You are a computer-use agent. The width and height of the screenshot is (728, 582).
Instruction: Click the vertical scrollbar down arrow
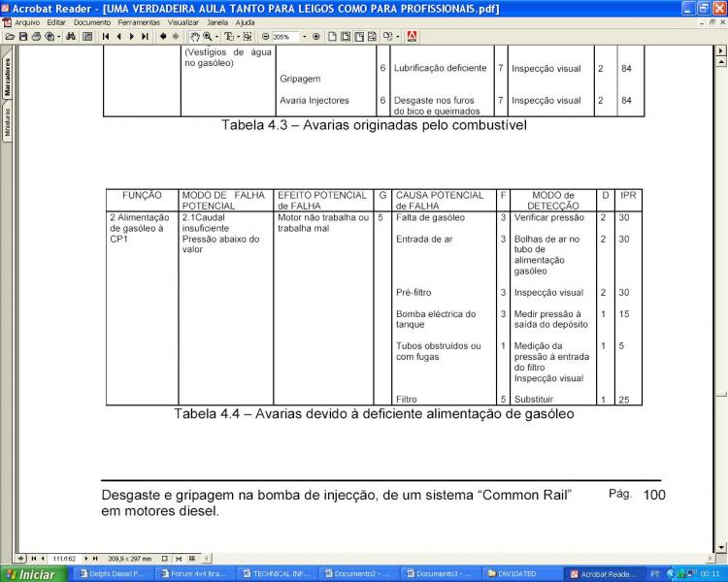(x=721, y=548)
